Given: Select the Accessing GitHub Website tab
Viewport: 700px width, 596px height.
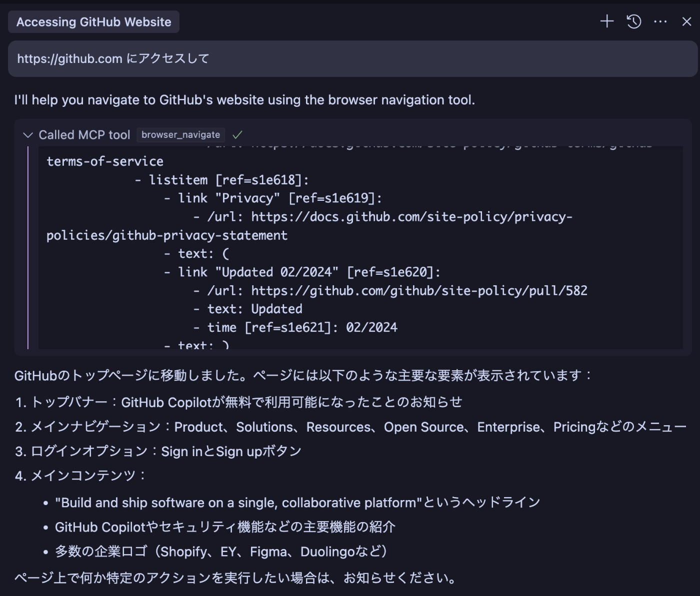Looking at the screenshot, I should pos(93,22).
